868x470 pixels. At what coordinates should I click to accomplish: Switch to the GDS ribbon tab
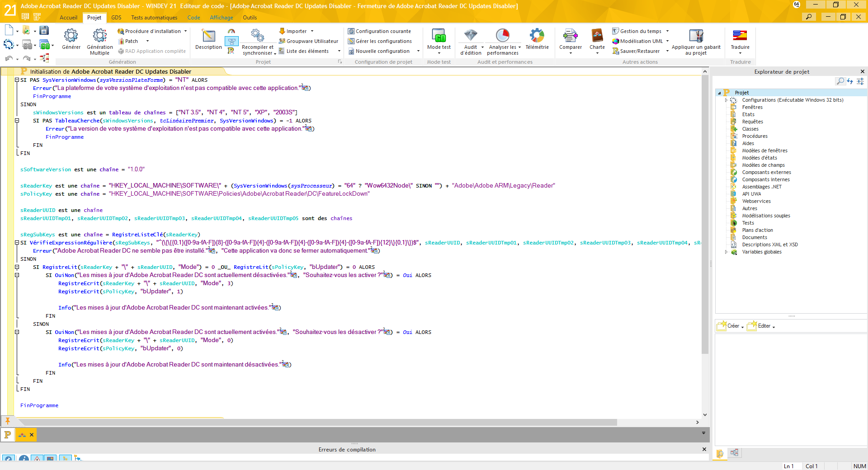[x=116, y=18]
